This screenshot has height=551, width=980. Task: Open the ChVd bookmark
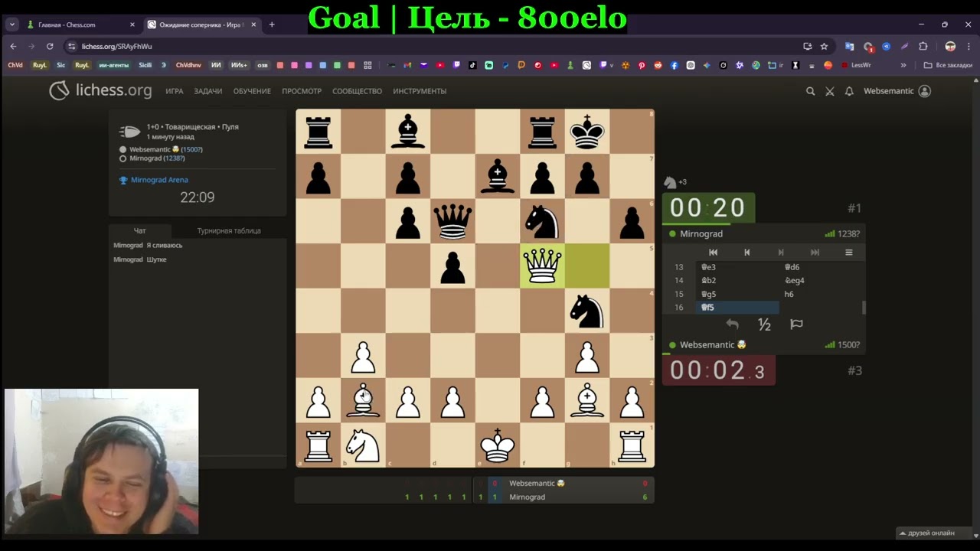(x=15, y=65)
